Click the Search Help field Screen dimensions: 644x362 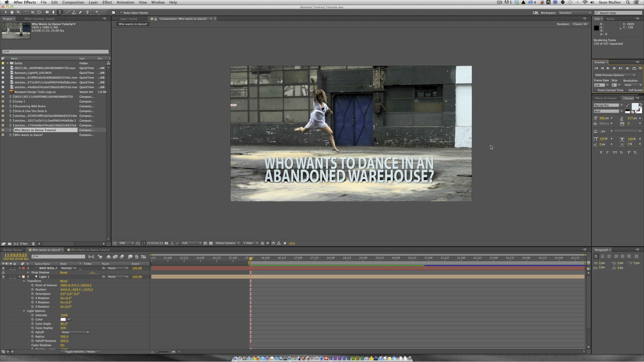pyautogui.click(x=618, y=12)
